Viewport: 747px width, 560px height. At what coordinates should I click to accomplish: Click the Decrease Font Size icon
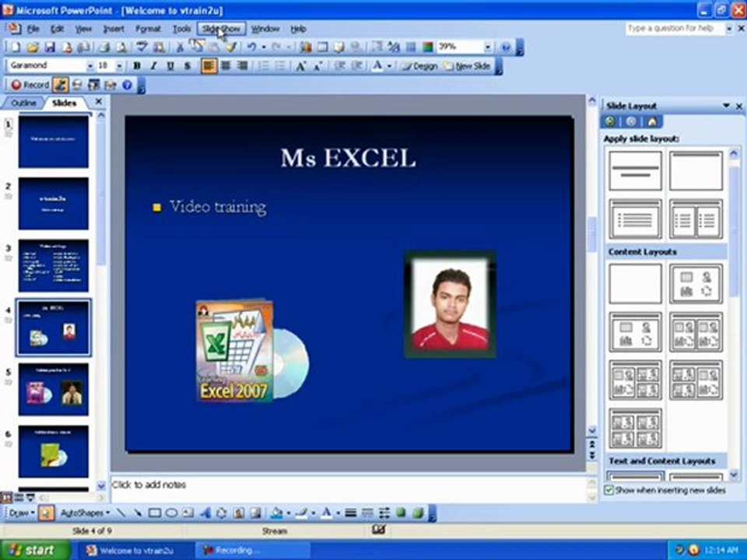[317, 66]
